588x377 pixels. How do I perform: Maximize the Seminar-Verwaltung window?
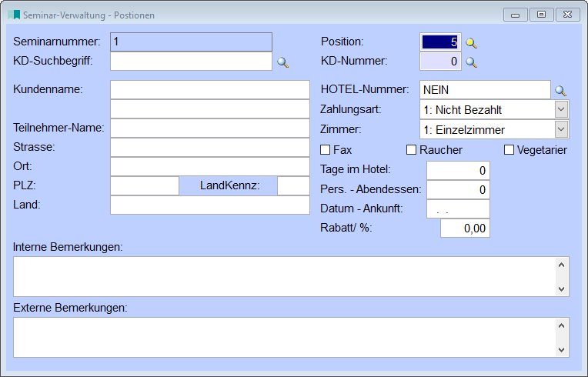pyautogui.click(x=542, y=15)
